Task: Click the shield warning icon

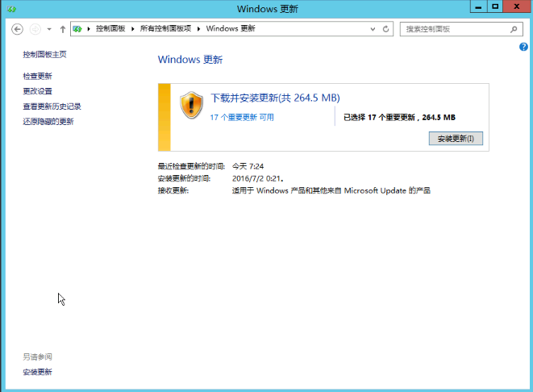Action: [x=191, y=105]
